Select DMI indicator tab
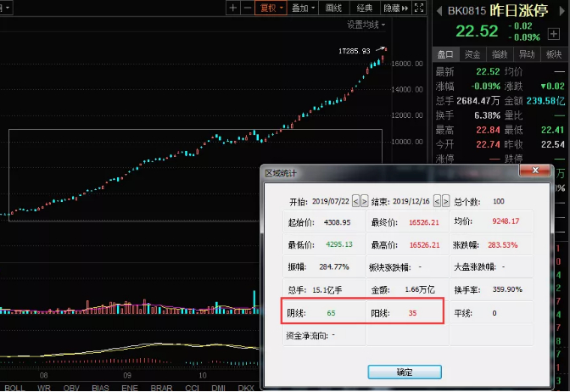 219,388
